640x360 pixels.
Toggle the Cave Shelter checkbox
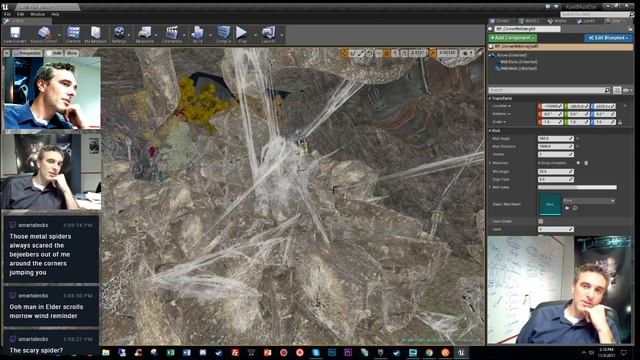540,221
